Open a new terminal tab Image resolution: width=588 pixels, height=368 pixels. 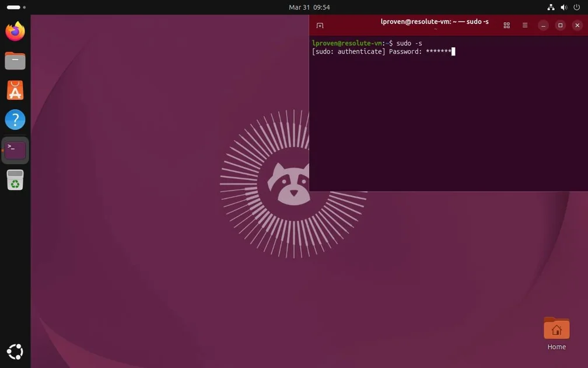tap(320, 26)
